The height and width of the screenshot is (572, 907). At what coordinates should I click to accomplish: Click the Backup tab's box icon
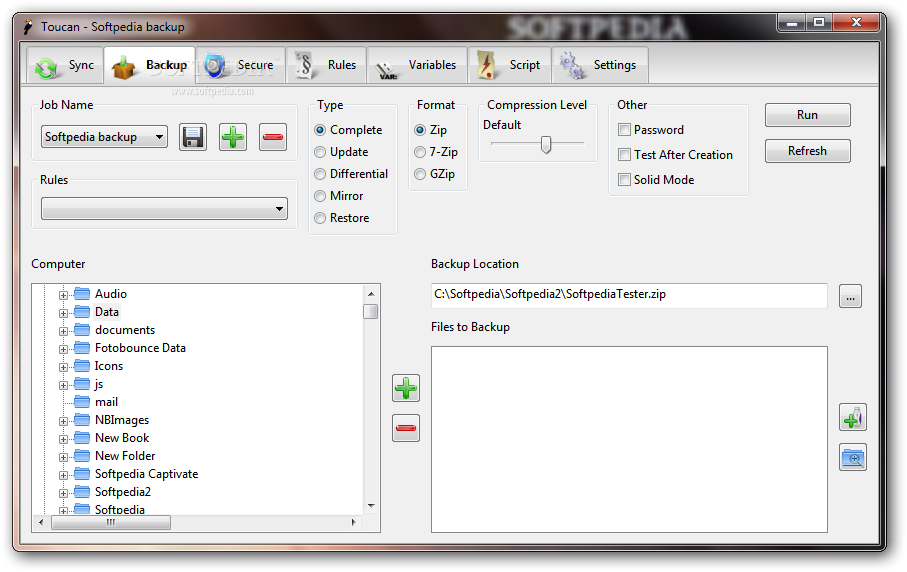[123, 67]
